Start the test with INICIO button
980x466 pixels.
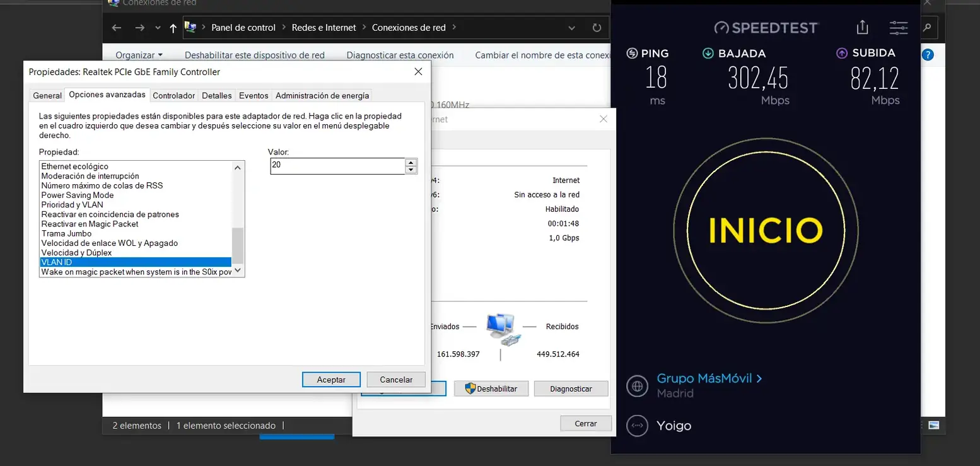[766, 230]
